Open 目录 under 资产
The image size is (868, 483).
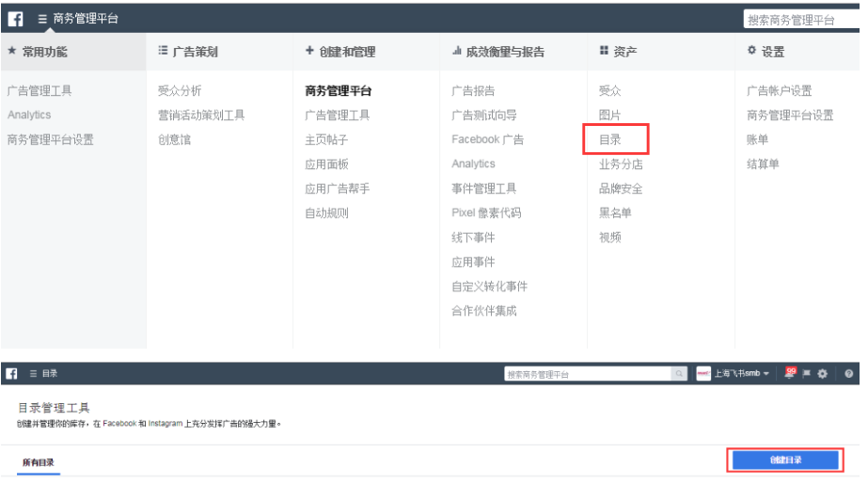click(x=610, y=139)
